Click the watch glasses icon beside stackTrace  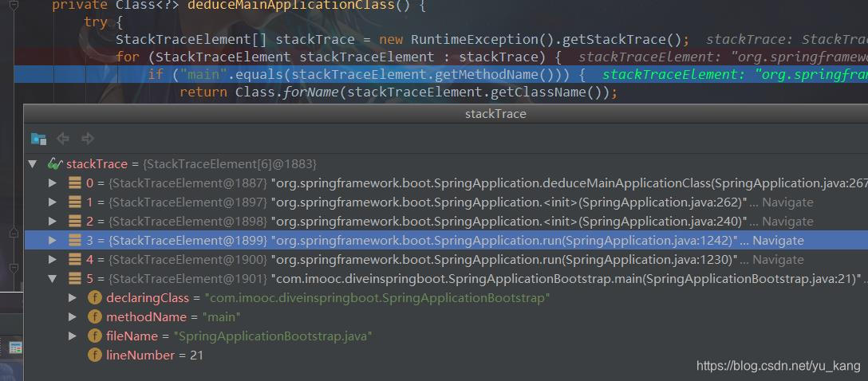coord(55,163)
